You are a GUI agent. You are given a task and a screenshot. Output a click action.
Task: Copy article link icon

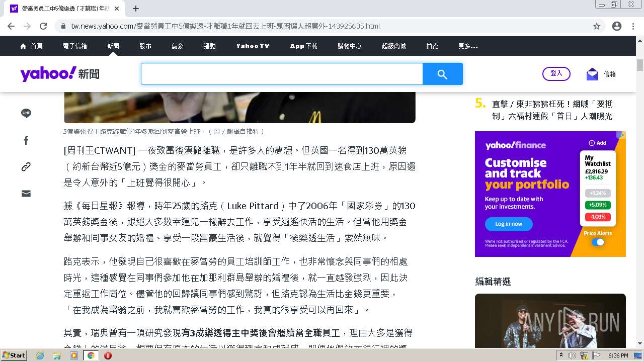pyautogui.click(x=26, y=167)
